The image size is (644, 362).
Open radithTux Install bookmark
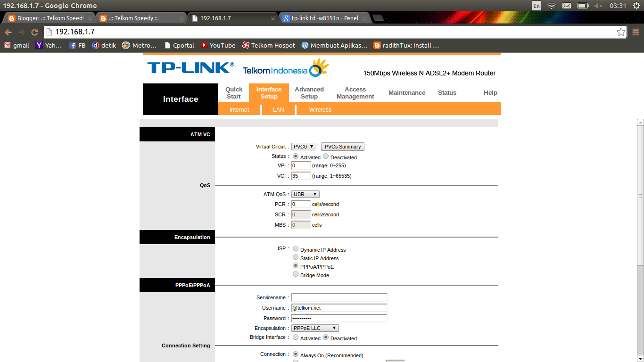tap(406, 45)
